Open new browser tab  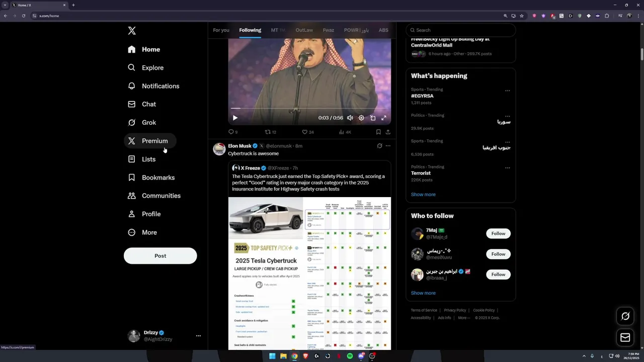[x=73, y=5]
